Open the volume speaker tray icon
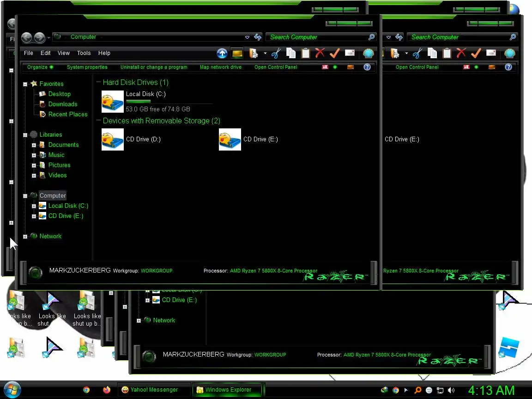532x399 pixels. pos(451,390)
